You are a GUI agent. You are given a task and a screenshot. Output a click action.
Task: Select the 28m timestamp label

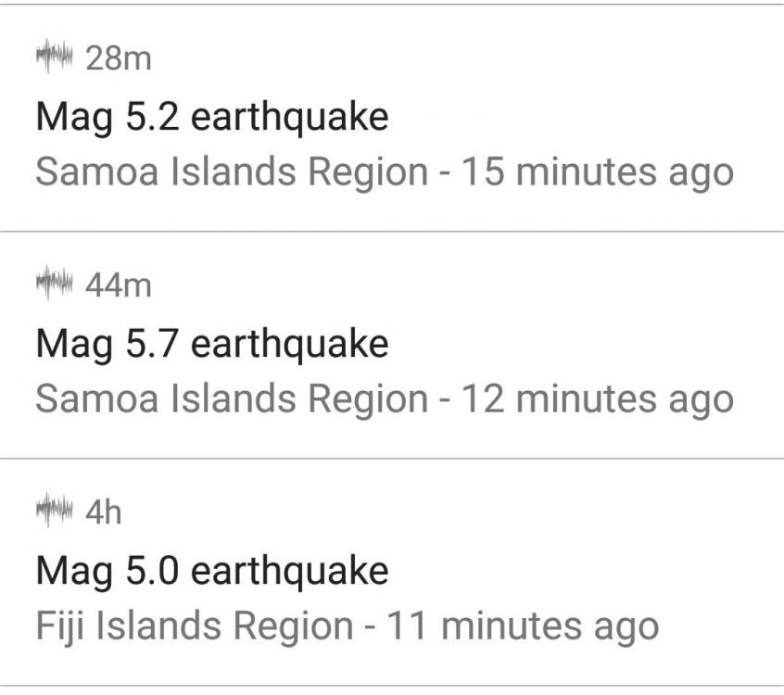(x=118, y=59)
